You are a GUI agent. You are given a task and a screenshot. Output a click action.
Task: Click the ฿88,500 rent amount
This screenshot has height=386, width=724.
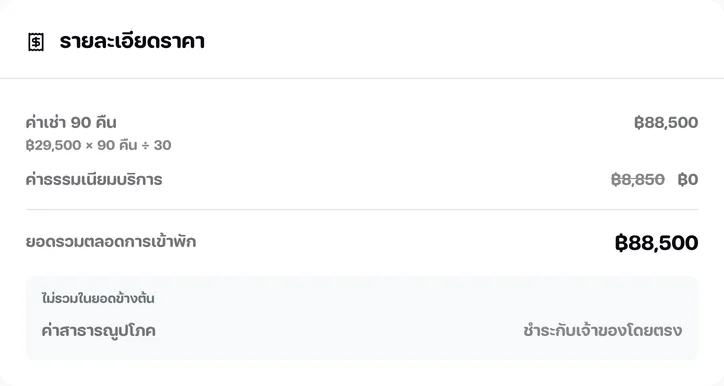(666, 122)
